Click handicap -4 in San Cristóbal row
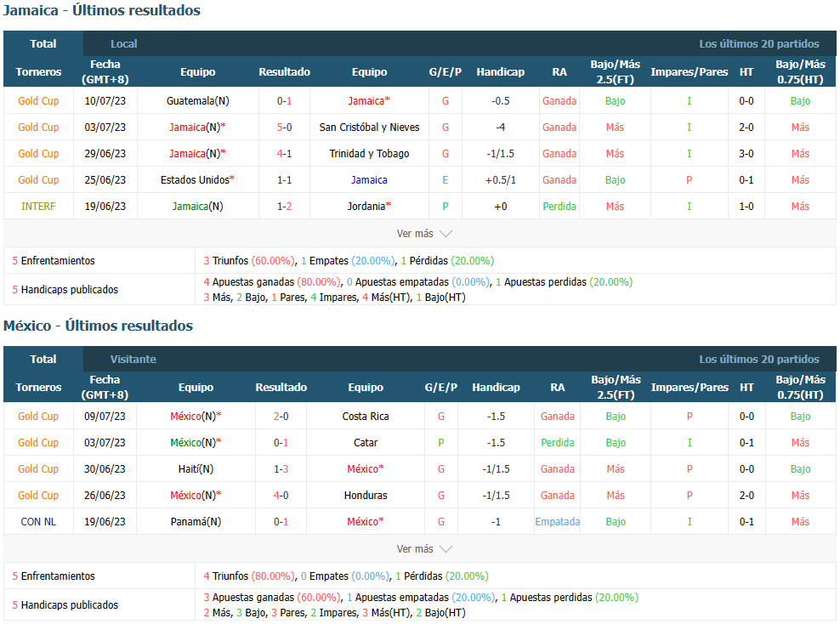This screenshot has height=624, width=840. pos(501,128)
